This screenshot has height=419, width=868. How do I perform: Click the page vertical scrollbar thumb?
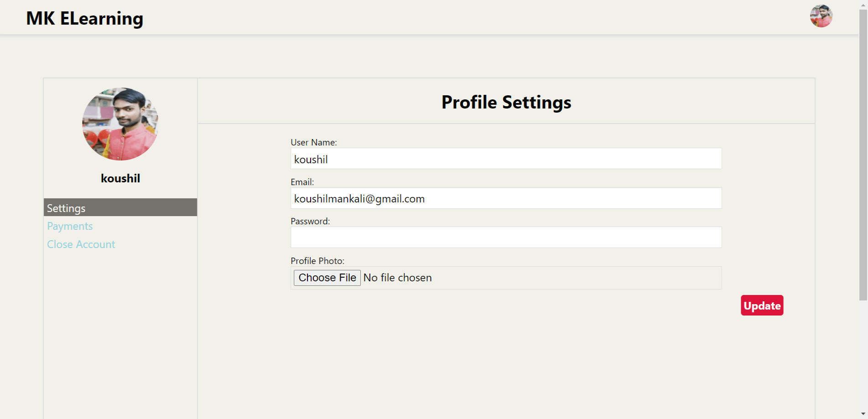pyautogui.click(x=863, y=155)
